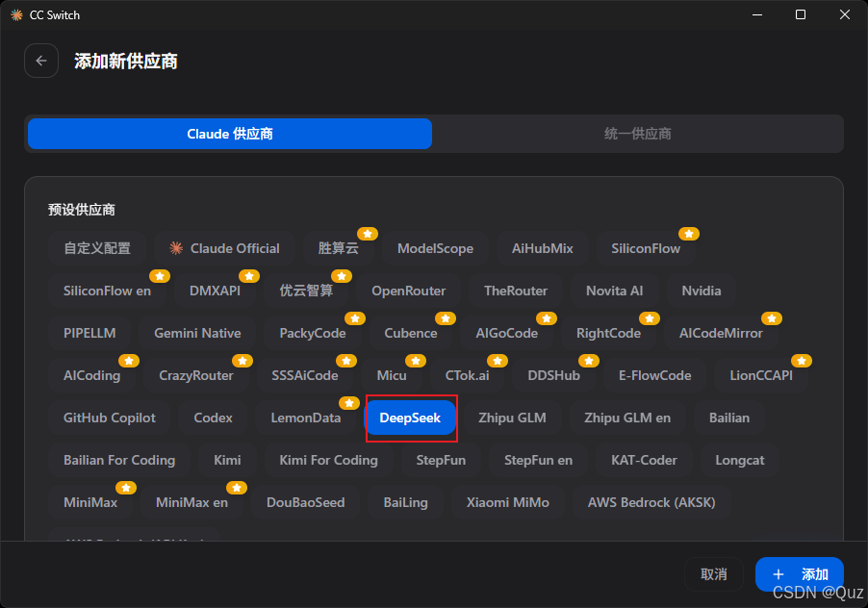Cancel with the 取消 button

coord(714,574)
